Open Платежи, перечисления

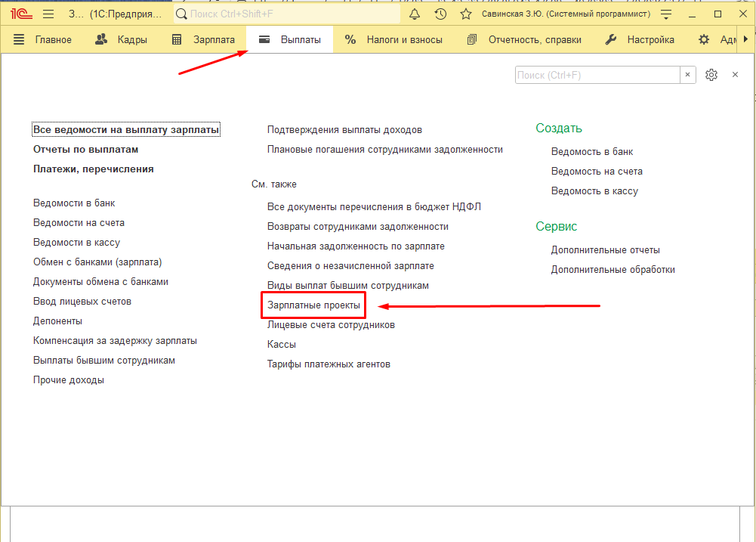94,169
